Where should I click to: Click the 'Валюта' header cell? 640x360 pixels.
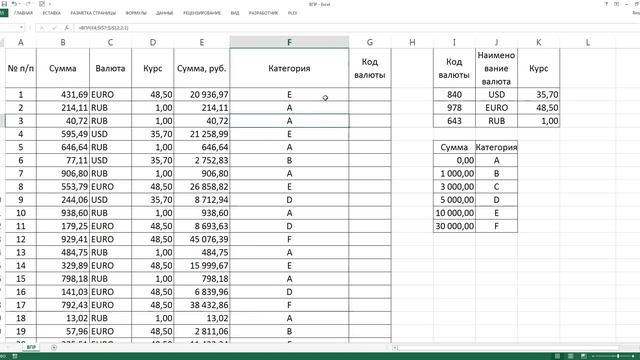click(x=111, y=68)
